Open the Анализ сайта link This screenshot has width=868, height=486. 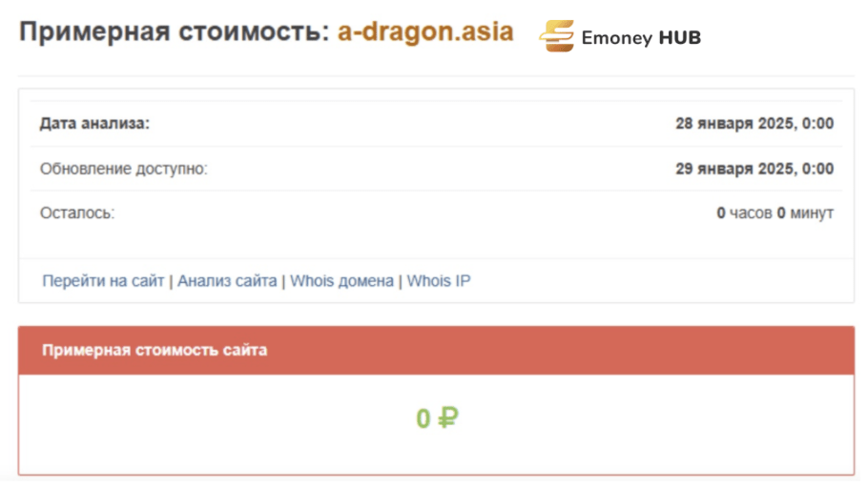[227, 281]
